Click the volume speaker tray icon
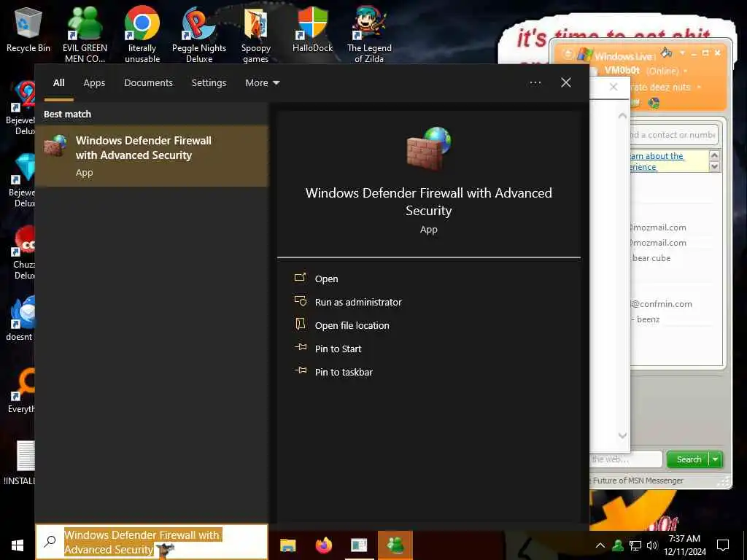The height and width of the screenshot is (560, 747). 651,545
